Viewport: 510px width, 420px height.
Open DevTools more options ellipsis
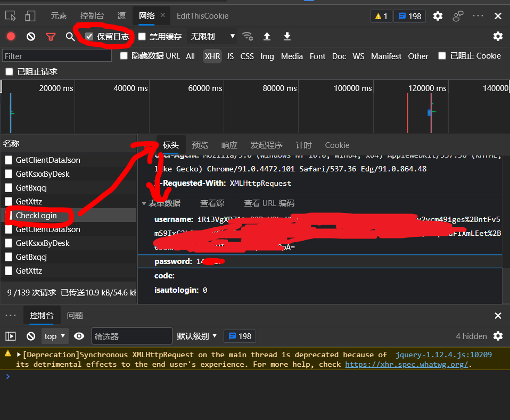click(x=478, y=15)
